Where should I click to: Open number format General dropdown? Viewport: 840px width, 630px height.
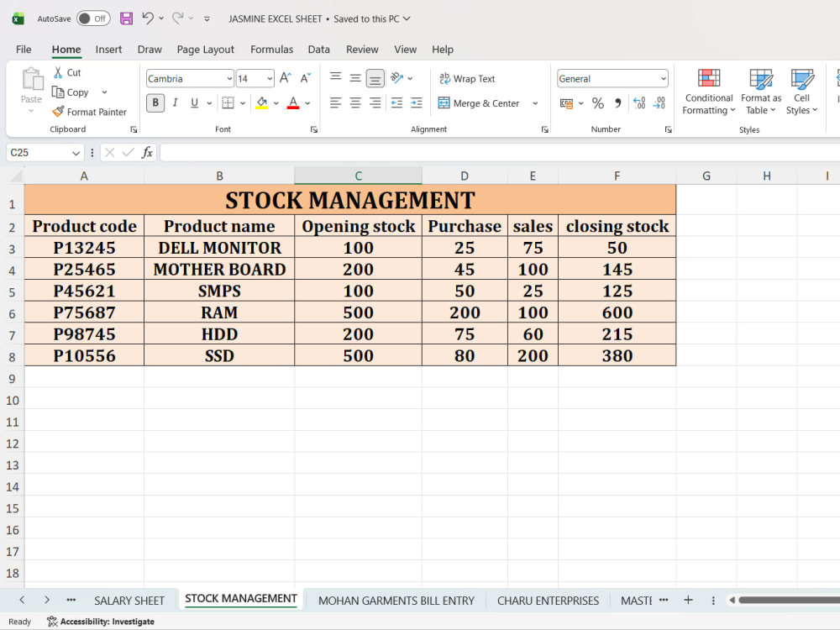(x=664, y=79)
